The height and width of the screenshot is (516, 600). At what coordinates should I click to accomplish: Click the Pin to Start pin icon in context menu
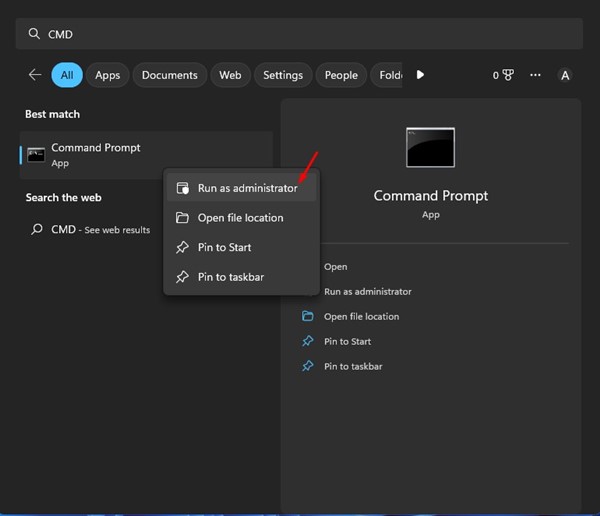click(182, 247)
